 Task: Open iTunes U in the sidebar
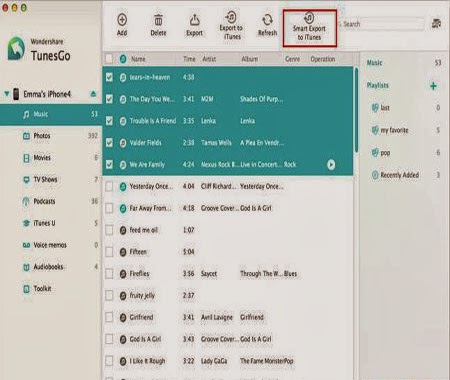51,223
